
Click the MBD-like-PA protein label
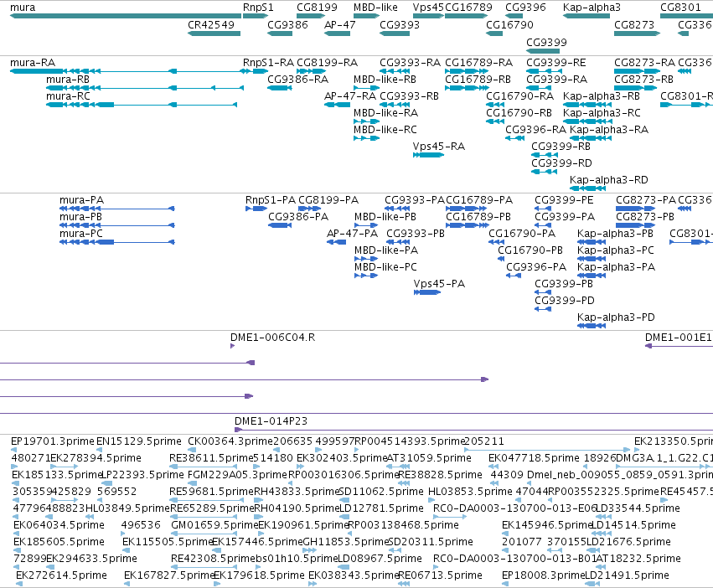[386, 250]
